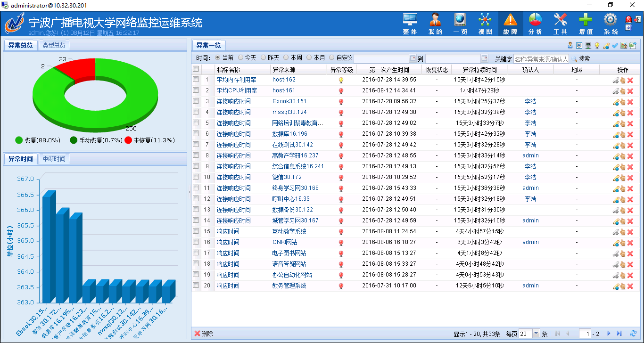Click calendar picker for end date field
Image resolution: width=644 pixels, height=343 pixels.
pyautogui.click(x=484, y=58)
